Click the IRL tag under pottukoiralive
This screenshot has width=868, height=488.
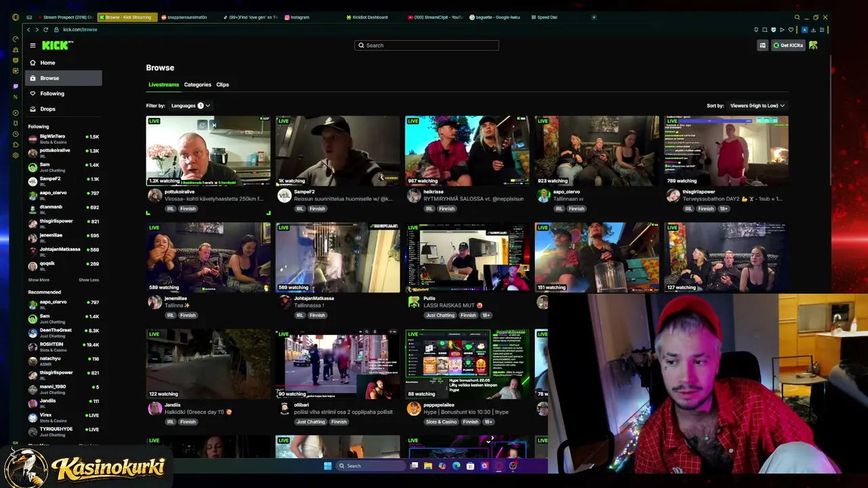(x=170, y=209)
